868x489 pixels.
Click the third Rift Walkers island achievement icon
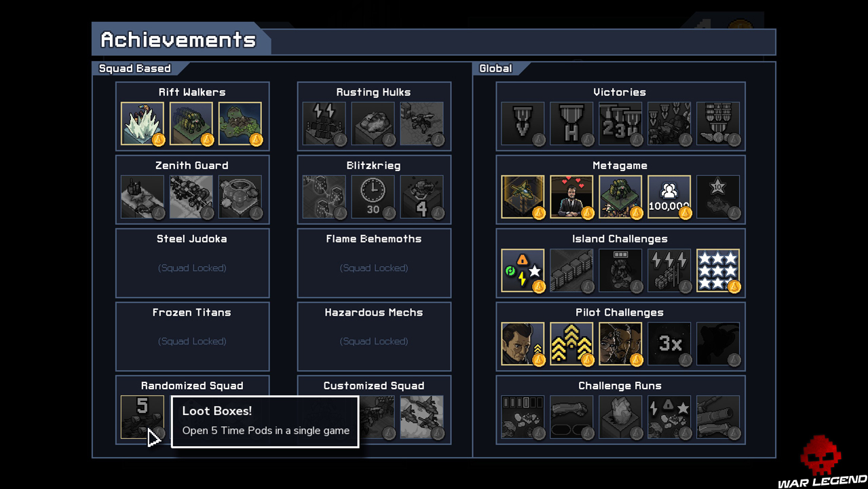tap(240, 124)
